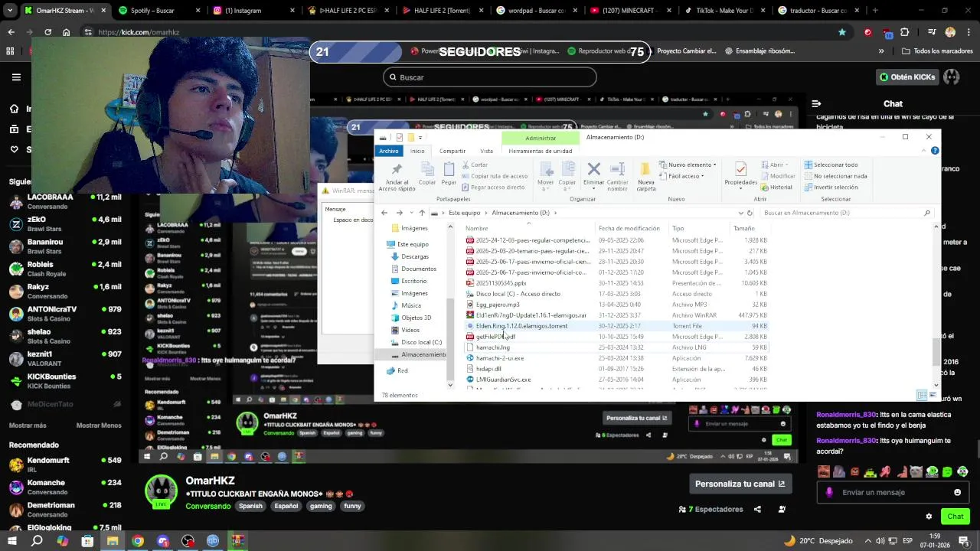Pin folder with Anclar al Acceso rápido
This screenshot has width=980, height=551.
point(397,176)
